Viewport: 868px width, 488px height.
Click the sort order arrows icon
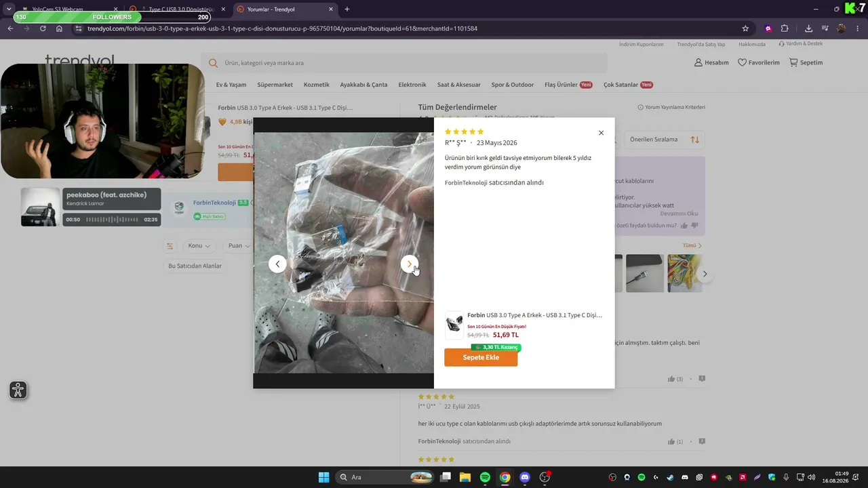click(695, 140)
